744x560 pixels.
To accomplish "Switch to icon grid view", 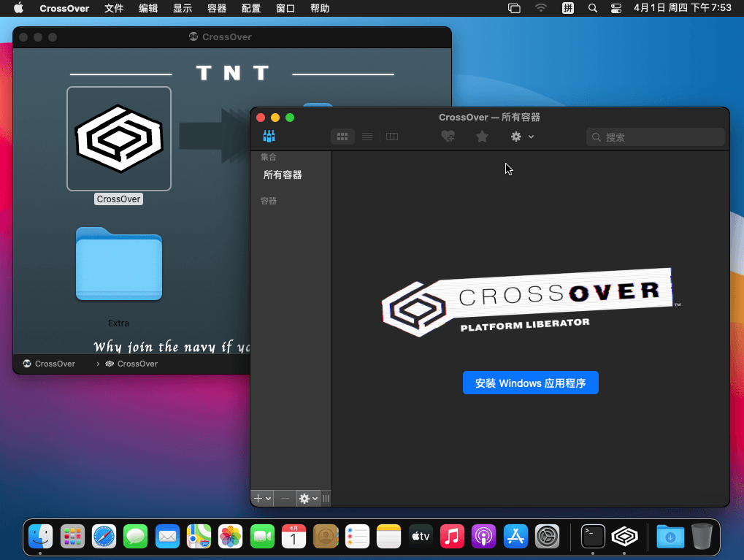I will pyautogui.click(x=342, y=137).
